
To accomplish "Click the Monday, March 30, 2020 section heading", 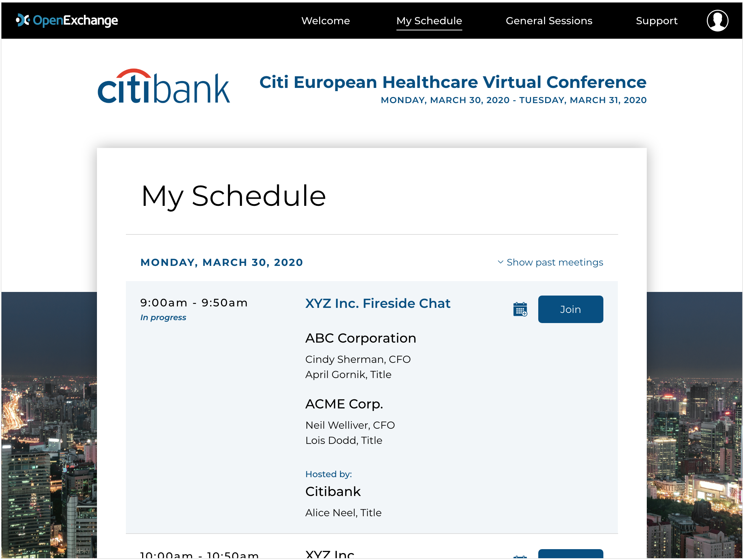I will coord(221,262).
